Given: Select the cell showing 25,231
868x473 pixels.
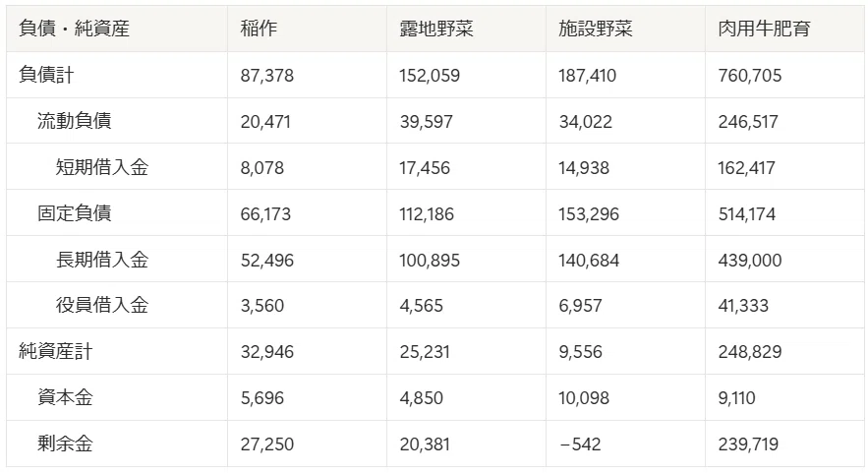Looking at the screenshot, I should click(466, 352).
